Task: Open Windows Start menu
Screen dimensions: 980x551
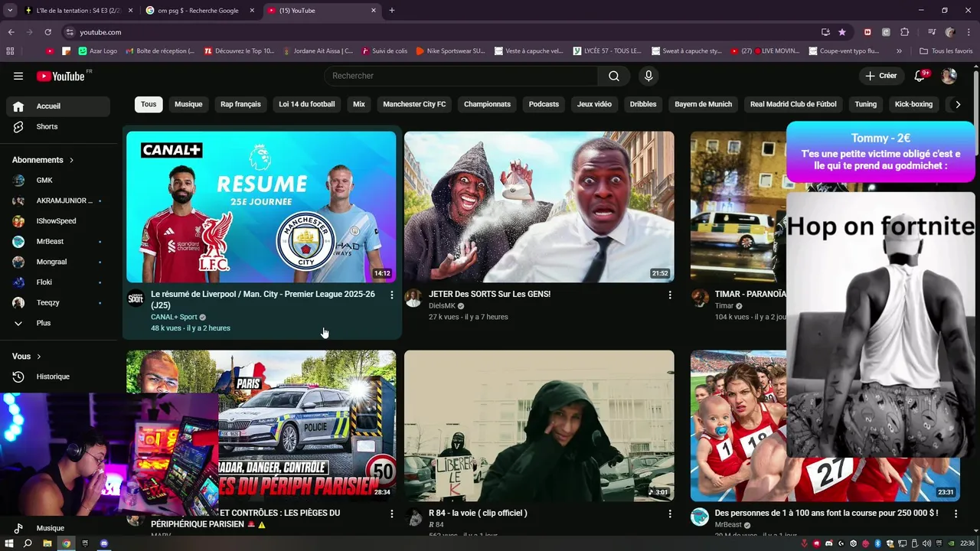Action: (9, 543)
